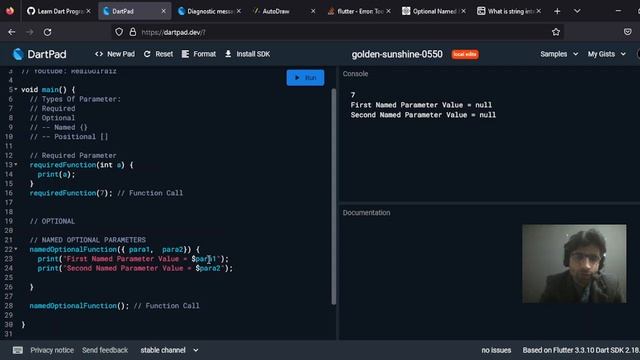Reload the current page

(47, 32)
